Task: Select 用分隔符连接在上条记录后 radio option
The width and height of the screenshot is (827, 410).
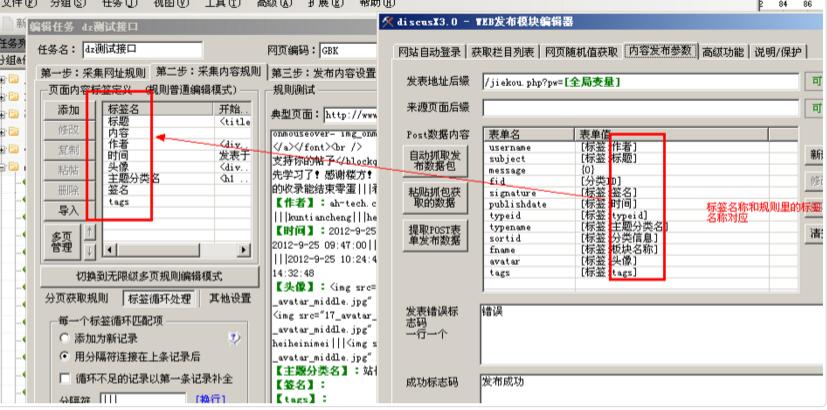Action: 65,356
